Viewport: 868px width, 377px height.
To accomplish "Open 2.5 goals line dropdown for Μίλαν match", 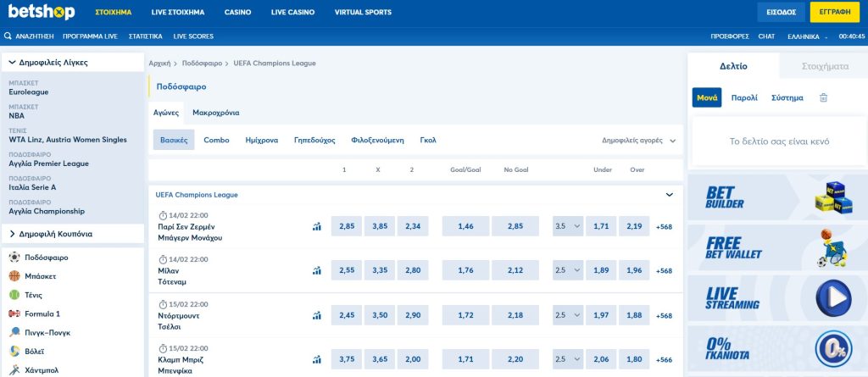I will coord(567,270).
